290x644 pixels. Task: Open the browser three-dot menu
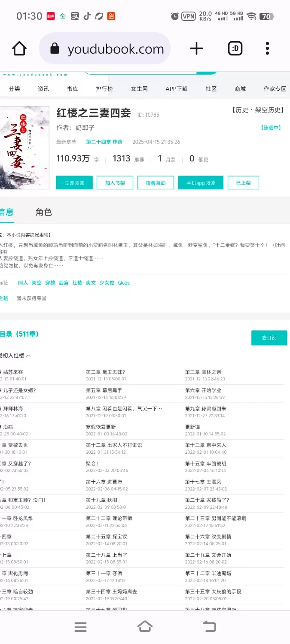coord(267,49)
